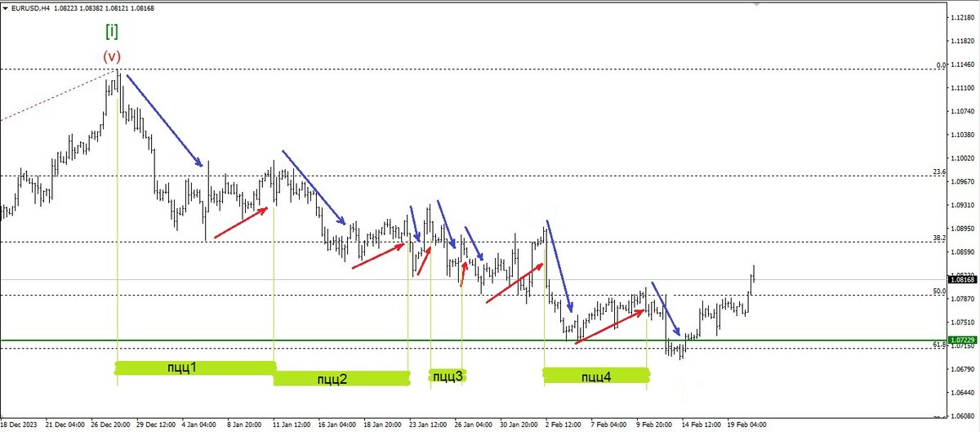Select the пцц3 label
Viewport: 980px width, 432px height.
point(448,376)
